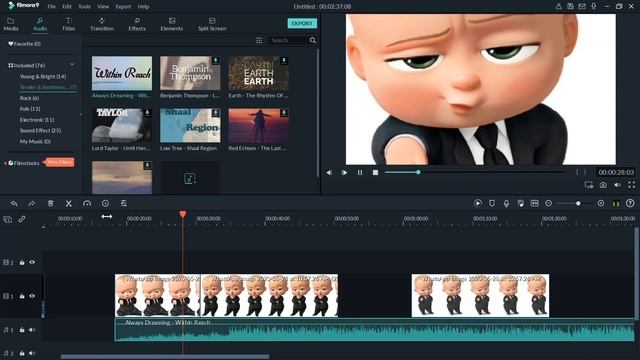Open the duration clock icon
The width and height of the screenshot is (640, 360).
pos(105,203)
